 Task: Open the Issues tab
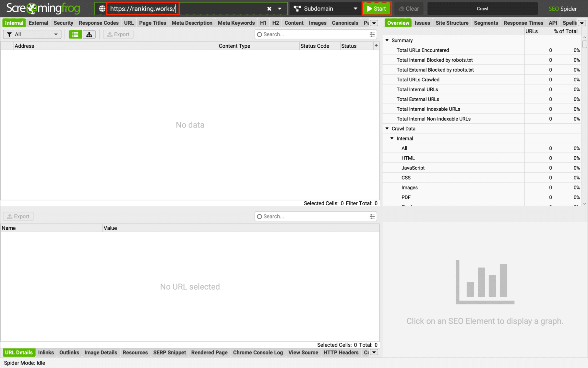coord(422,23)
